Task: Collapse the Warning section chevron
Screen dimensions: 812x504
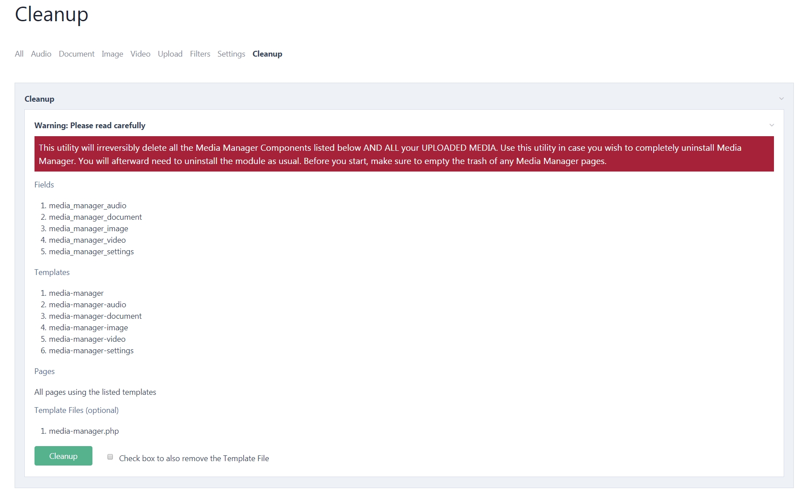Action: point(772,125)
